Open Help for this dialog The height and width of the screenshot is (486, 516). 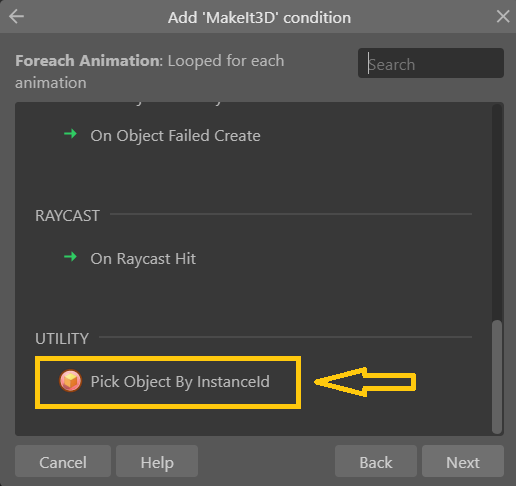pyautogui.click(x=157, y=461)
